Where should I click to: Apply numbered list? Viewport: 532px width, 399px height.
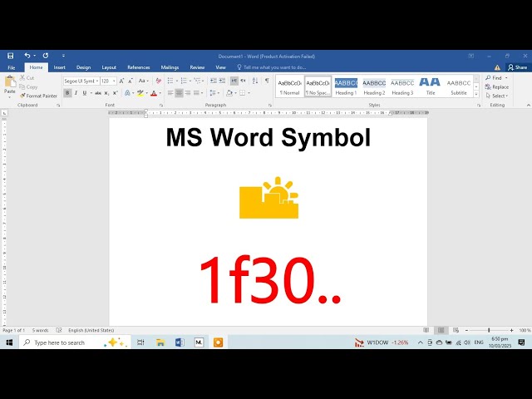click(x=184, y=81)
